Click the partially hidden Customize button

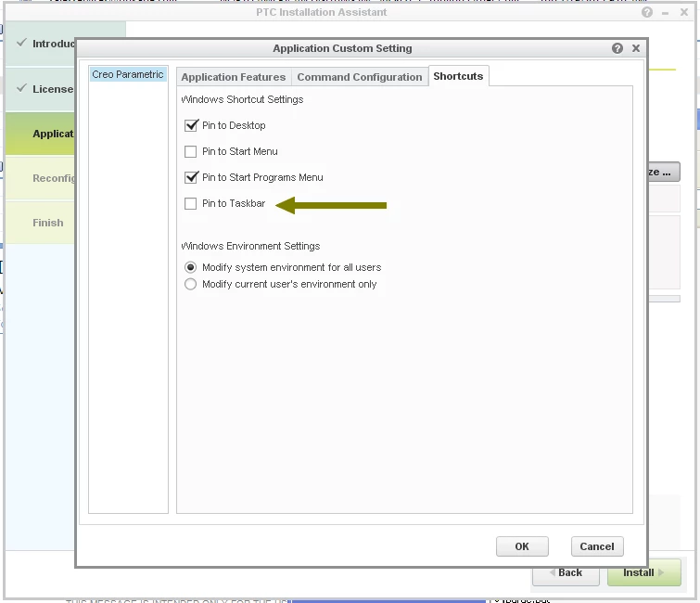(664, 172)
